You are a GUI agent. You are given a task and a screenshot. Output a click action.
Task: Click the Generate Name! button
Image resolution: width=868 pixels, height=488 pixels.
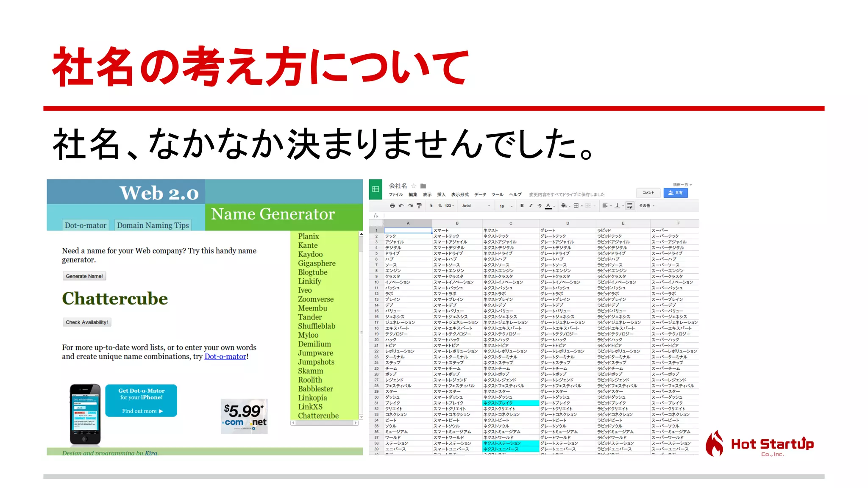pyautogui.click(x=84, y=276)
